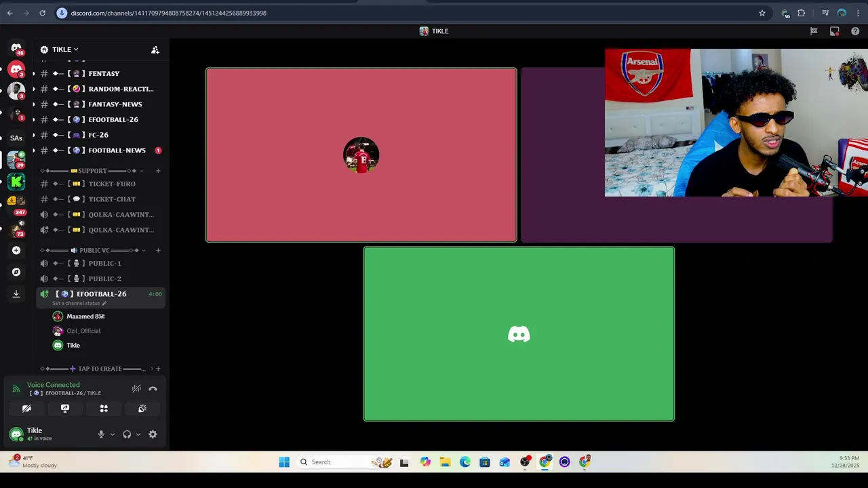
Task: Open TICKET-FURO channel
Action: 100,184
